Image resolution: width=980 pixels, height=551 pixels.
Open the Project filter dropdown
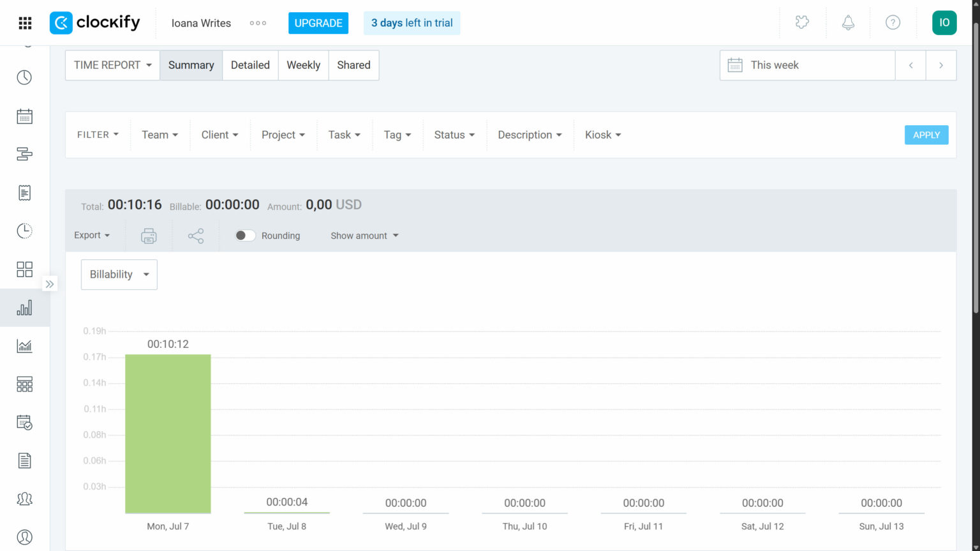[x=283, y=135]
